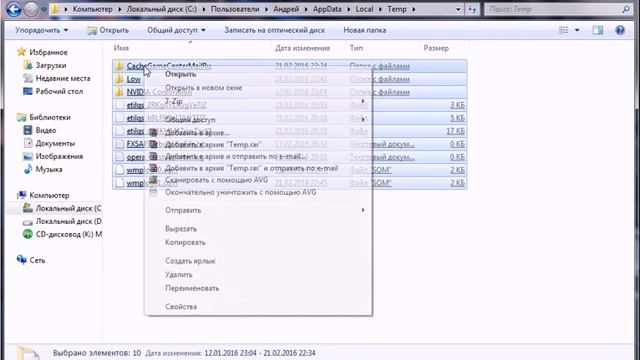Open the Упорядочить menu
640x360 pixels.
tap(42, 30)
